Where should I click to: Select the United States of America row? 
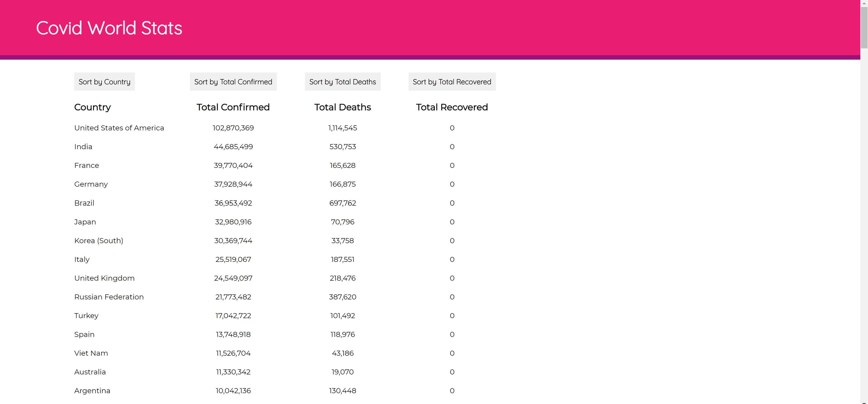pos(119,128)
